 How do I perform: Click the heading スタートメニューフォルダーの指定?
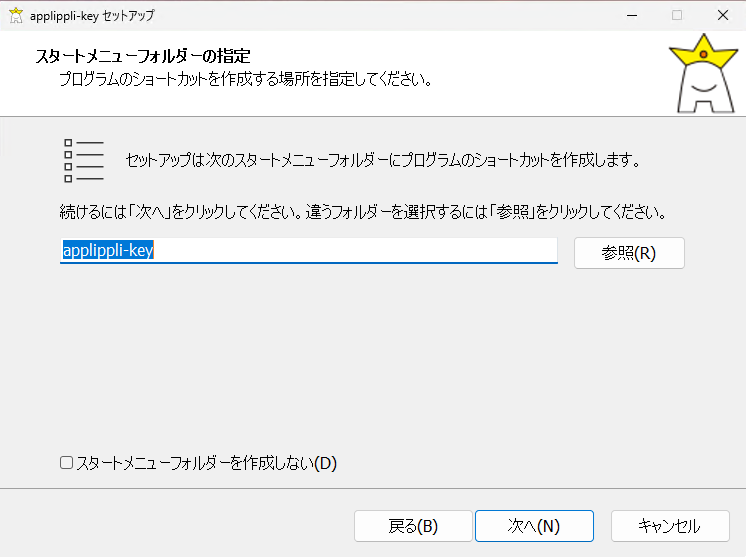pos(143,56)
